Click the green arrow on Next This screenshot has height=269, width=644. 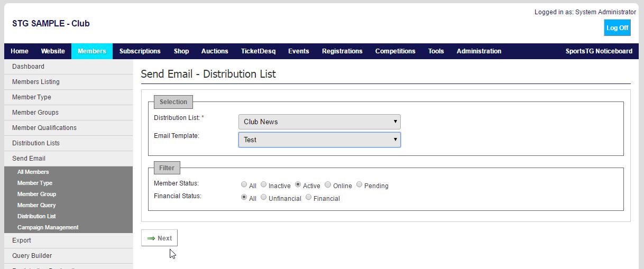[151, 238]
